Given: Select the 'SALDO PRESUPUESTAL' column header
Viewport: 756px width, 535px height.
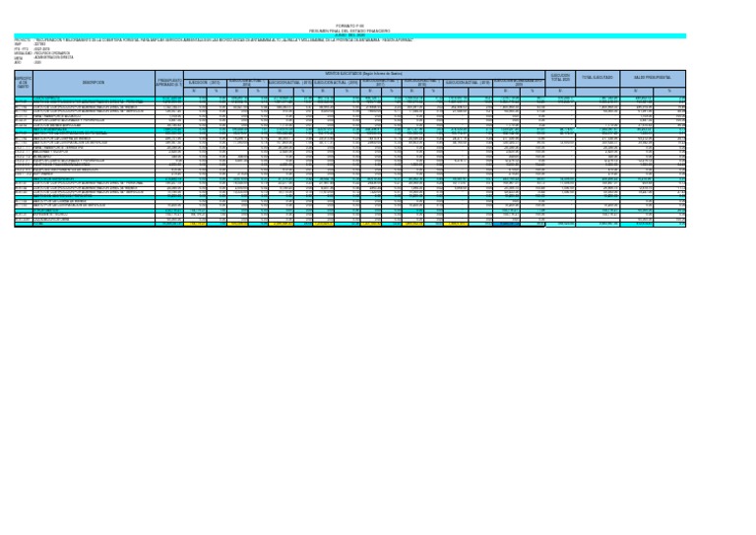Looking at the screenshot, I should click(x=653, y=79).
